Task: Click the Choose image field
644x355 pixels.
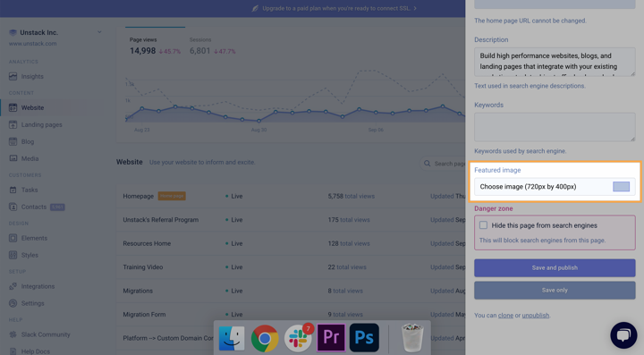Action: point(555,187)
